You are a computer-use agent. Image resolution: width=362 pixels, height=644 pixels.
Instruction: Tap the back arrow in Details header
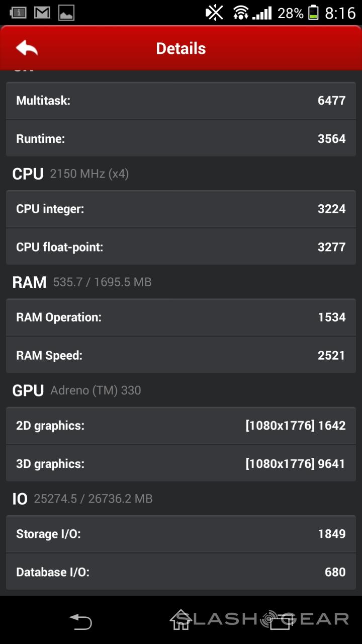tap(27, 48)
